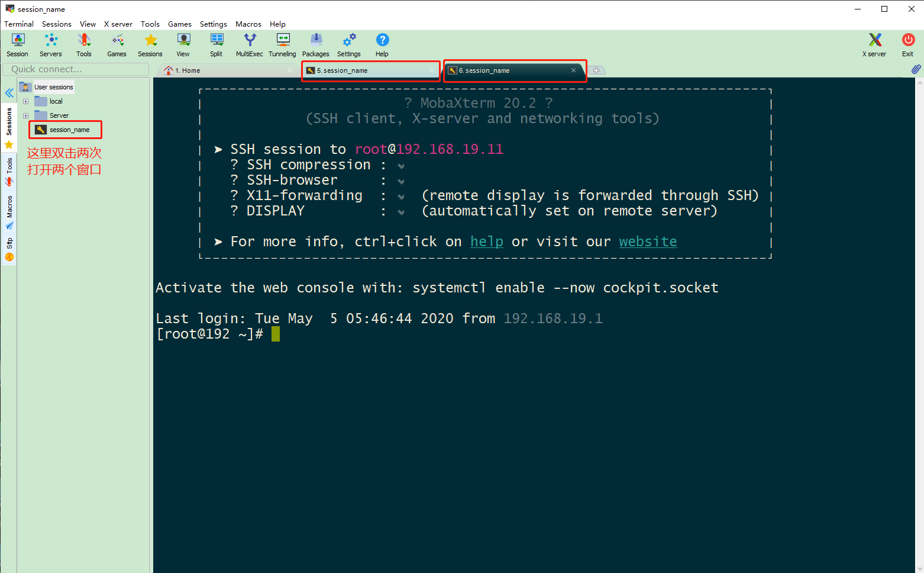This screenshot has width=924, height=573.
Task: Expand the local folder tree node
Action: [25, 101]
